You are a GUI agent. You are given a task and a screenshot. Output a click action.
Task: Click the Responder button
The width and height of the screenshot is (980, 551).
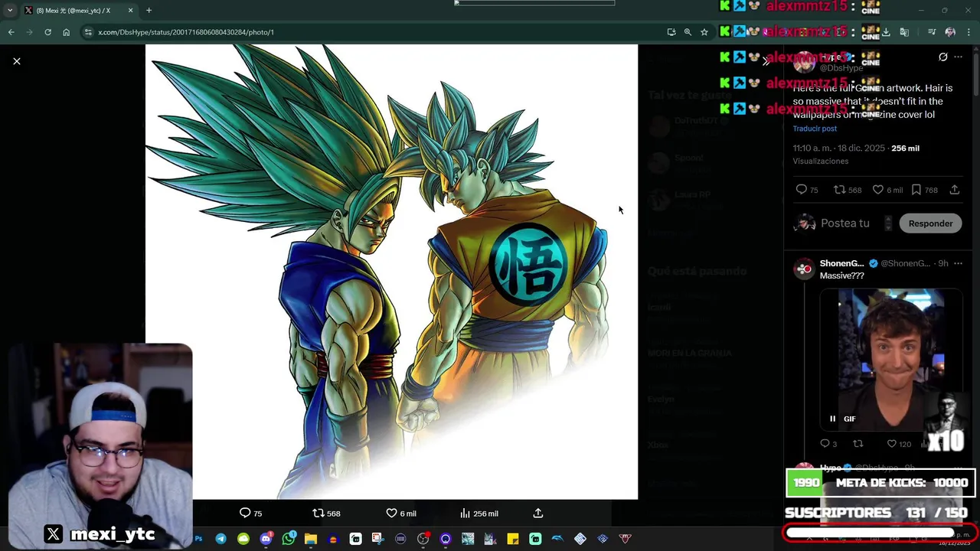(x=930, y=223)
